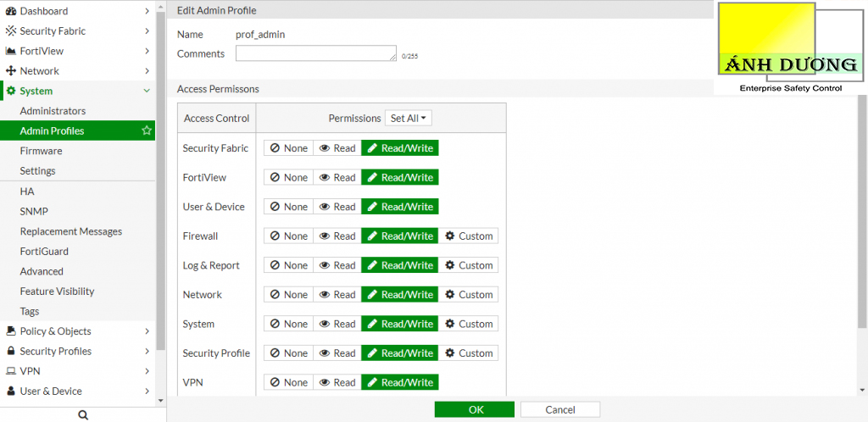Choose Custom for Firewall access

[468, 236]
